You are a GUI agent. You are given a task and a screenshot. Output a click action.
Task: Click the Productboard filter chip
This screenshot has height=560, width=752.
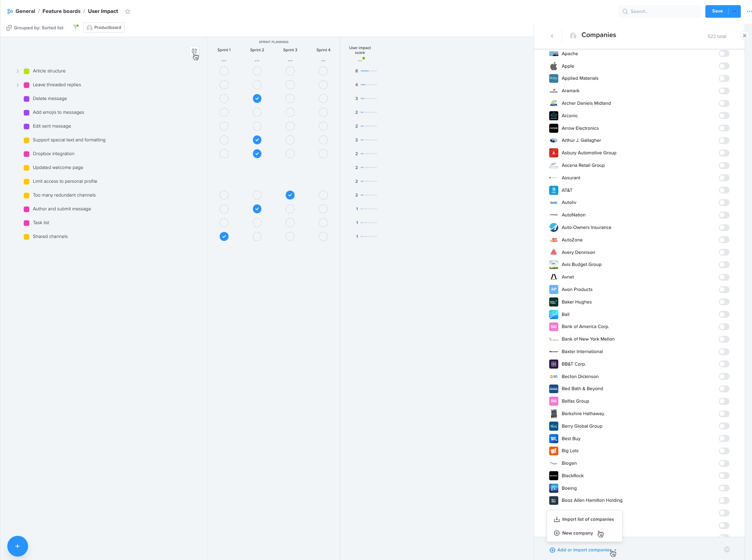point(104,28)
